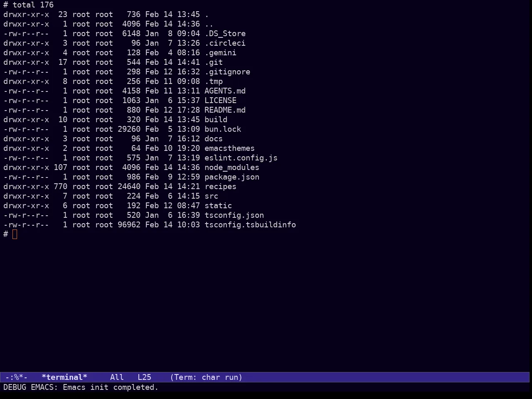Viewport: 532px width, 399px height.
Task: Click the .git directory name
Action: tap(214, 62)
